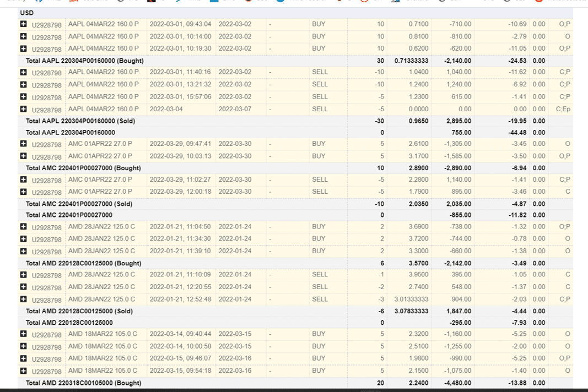Select the 'Total AMD 220318C00105000 (Bought)' row label
This screenshot has width=588, height=392.
[x=84, y=383]
